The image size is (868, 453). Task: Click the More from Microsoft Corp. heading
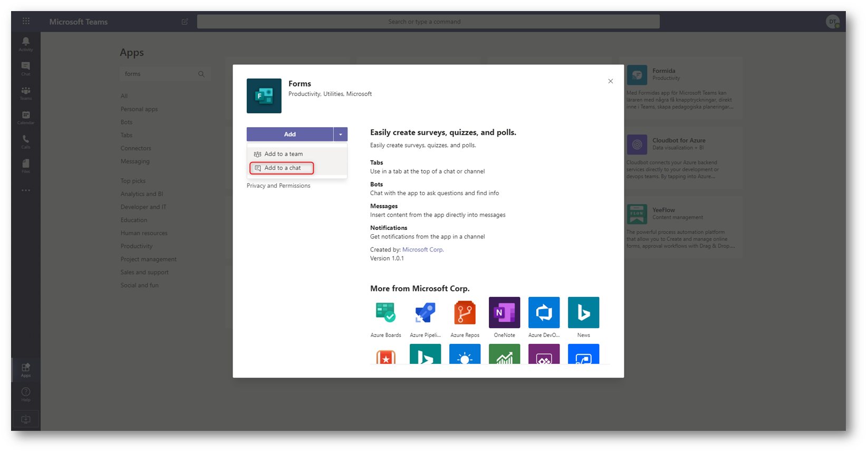[420, 288]
